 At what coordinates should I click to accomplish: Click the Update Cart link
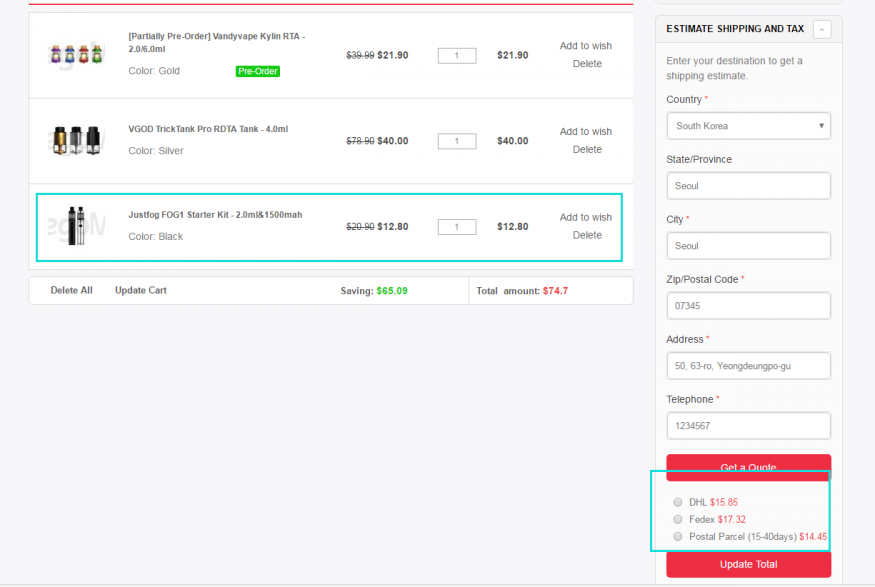(x=141, y=290)
